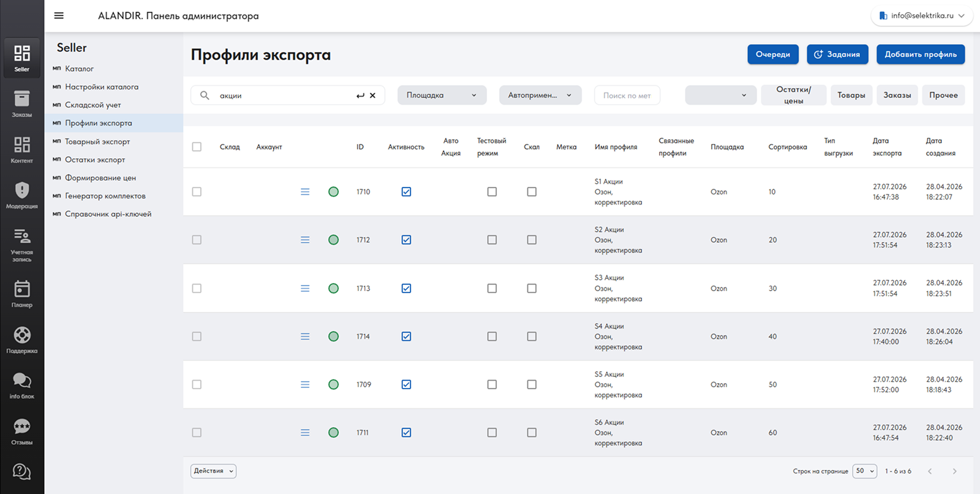
Task: Click the green status circle for profile 1710
Action: click(x=333, y=192)
